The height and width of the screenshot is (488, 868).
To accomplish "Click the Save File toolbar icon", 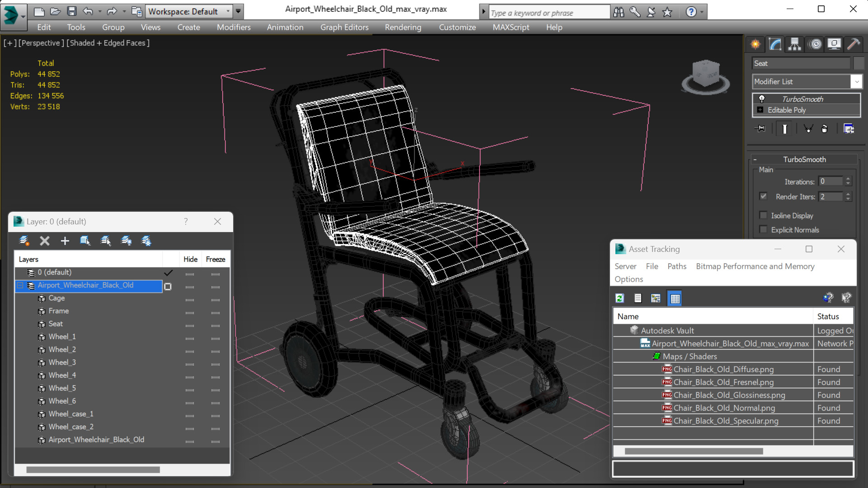I will [71, 11].
